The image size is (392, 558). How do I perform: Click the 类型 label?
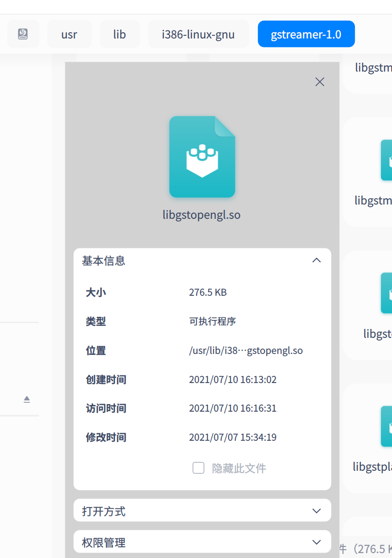tap(96, 321)
